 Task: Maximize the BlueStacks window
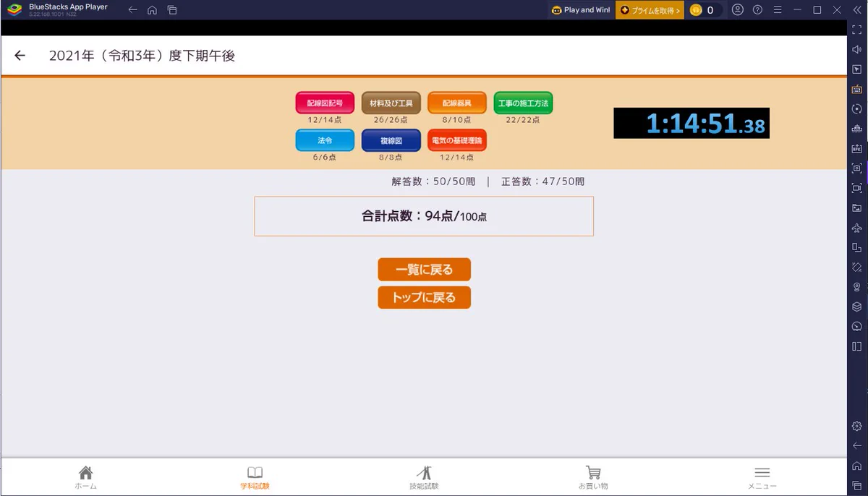[x=817, y=10]
